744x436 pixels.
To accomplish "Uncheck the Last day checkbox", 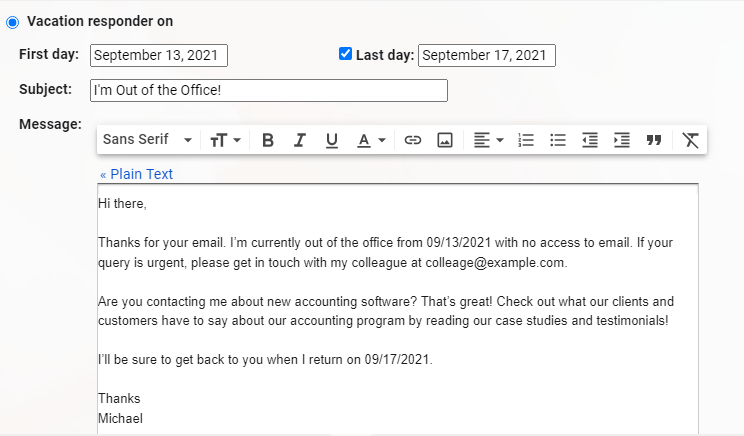I will pyautogui.click(x=345, y=54).
